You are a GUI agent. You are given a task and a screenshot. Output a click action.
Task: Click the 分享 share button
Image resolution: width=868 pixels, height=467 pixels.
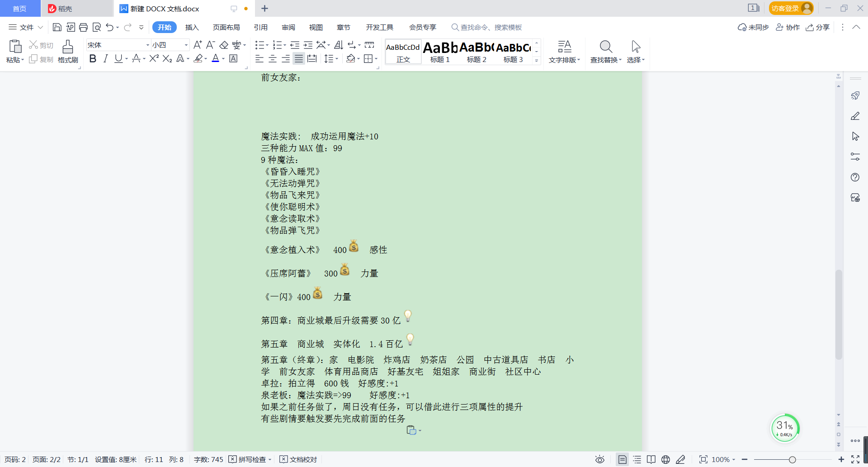tap(818, 28)
